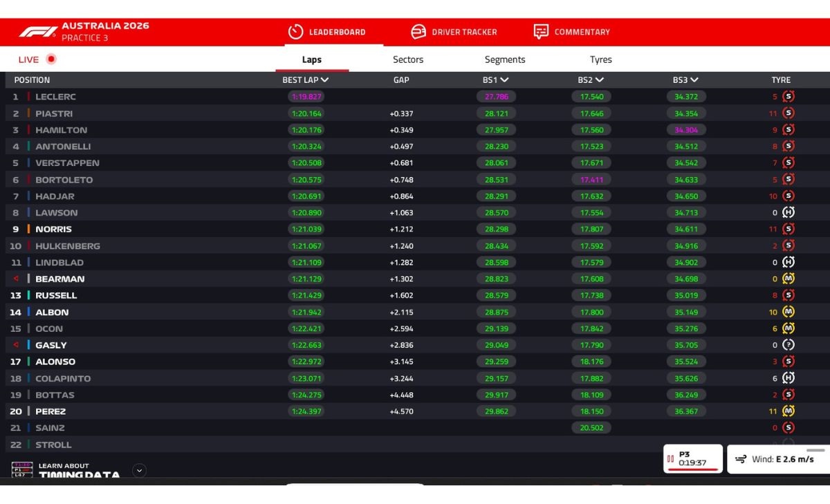
Task: Click the Segments view link
Action: 504,59
